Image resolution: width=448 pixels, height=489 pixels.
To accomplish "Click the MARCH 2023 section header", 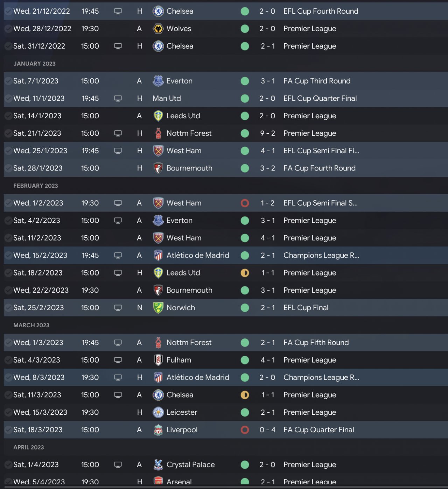I will pyautogui.click(x=31, y=325).
